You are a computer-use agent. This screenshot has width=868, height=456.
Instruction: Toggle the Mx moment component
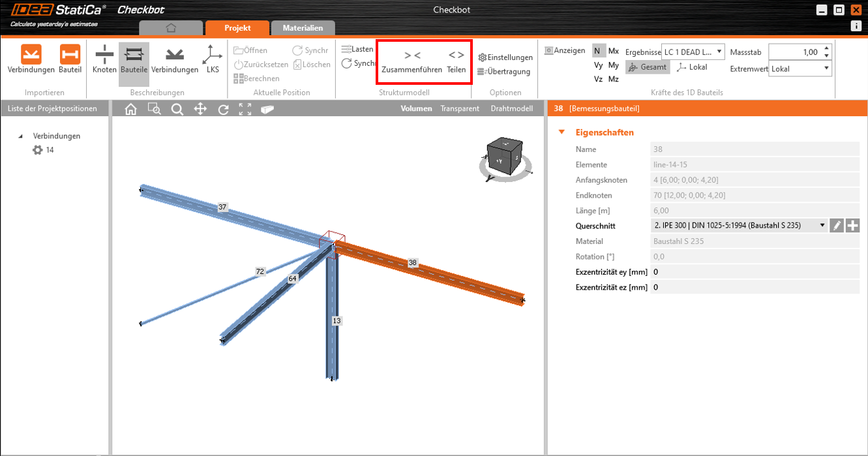click(614, 51)
